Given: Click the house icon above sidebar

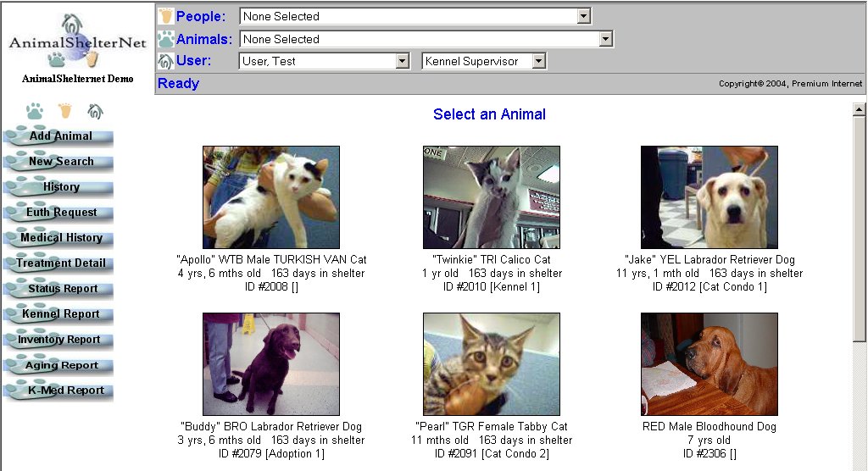Looking at the screenshot, I should pyautogui.click(x=95, y=111).
